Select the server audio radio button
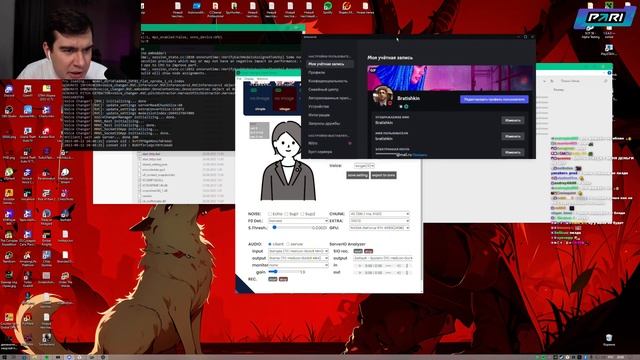Screen dimensions: 640x360 click(x=288, y=244)
